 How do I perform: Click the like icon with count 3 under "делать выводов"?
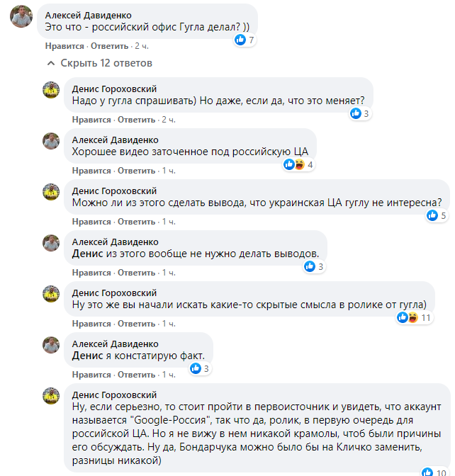[310, 266]
